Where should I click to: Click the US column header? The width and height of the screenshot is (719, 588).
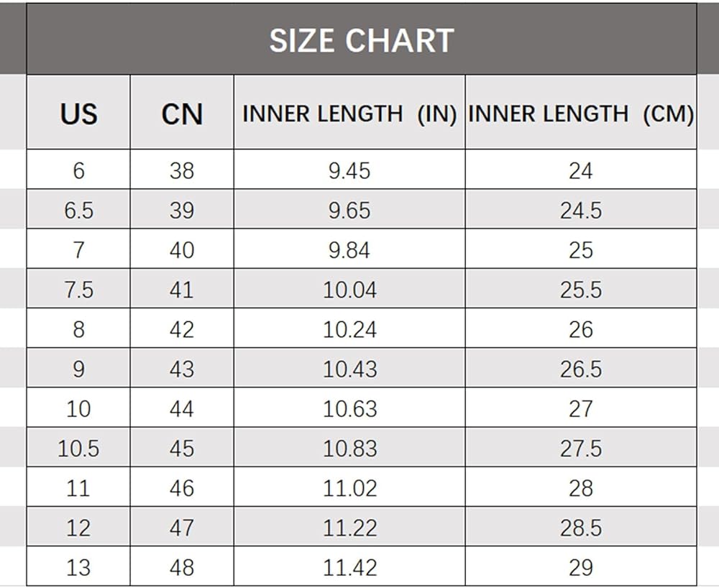point(78,114)
